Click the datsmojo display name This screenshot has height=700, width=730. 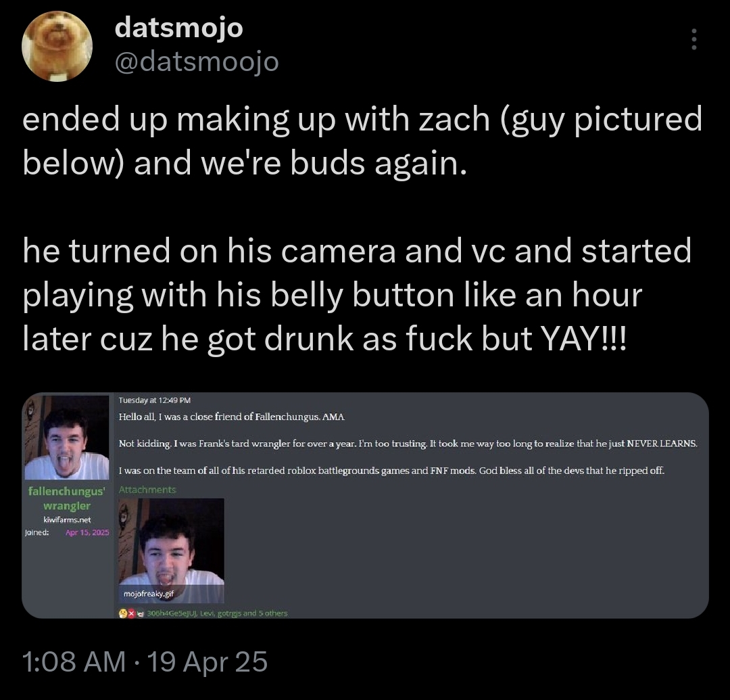(x=178, y=28)
